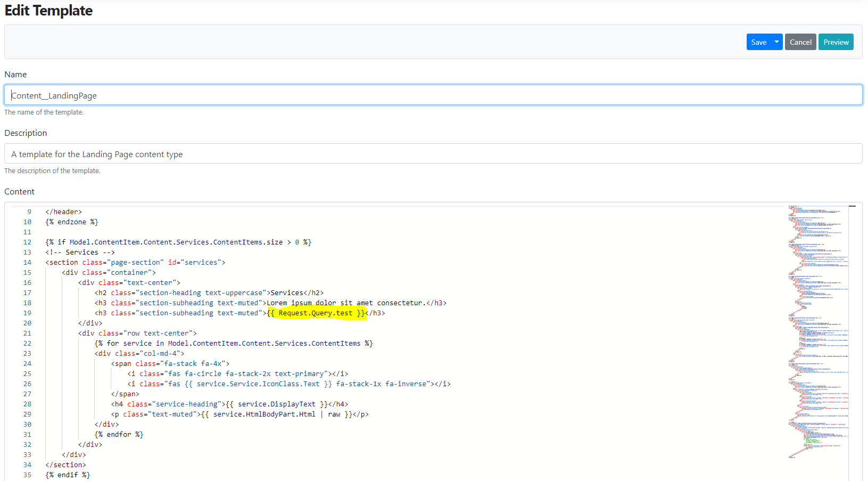Click the 'Content' field label

19,192
